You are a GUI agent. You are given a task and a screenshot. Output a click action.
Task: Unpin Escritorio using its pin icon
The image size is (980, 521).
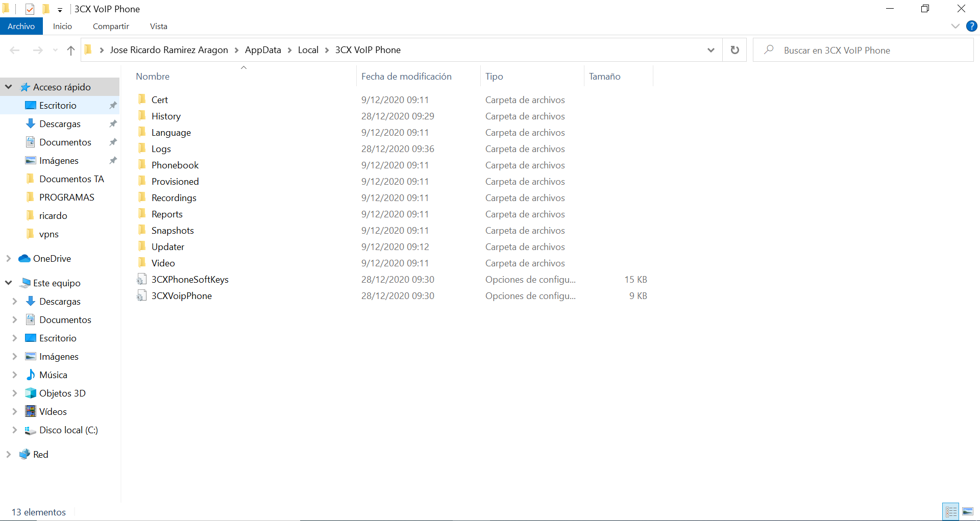pyautogui.click(x=113, y=105)
